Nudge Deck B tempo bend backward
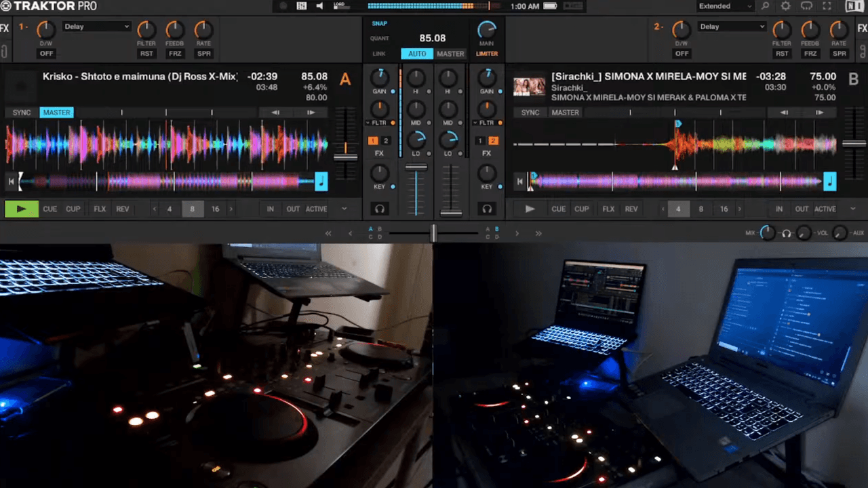The image size is (868, 488). click(x=784, y=113)
